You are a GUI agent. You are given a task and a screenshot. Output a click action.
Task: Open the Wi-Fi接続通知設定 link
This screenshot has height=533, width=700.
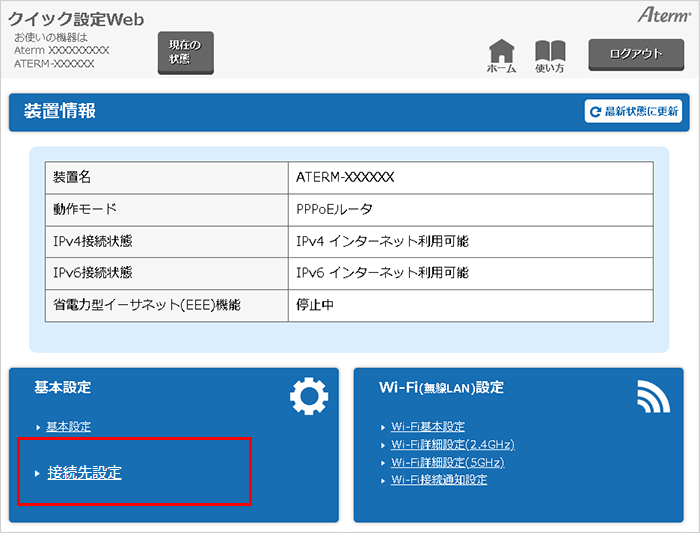pos(439,481)
